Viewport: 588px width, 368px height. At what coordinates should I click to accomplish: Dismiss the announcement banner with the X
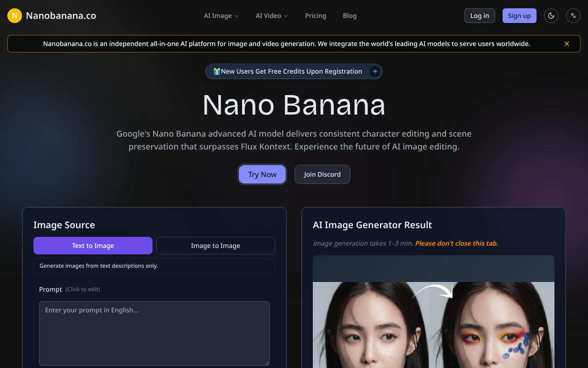(x=566, y=43)
